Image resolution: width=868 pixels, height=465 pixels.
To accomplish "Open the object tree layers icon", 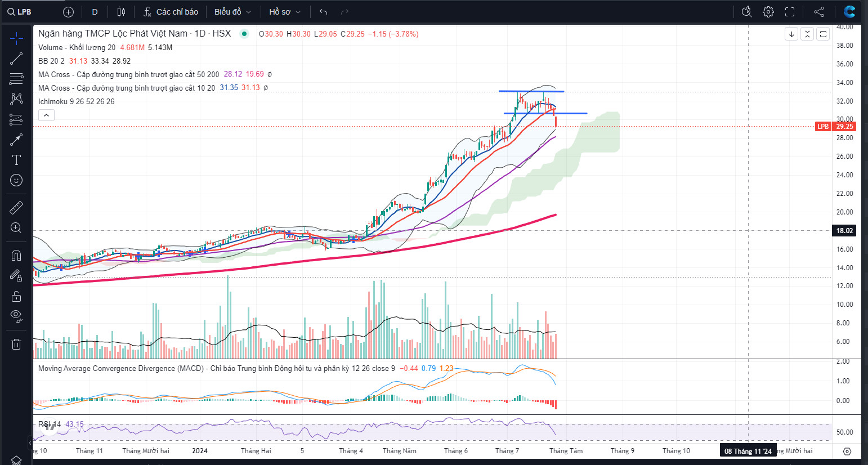I will [16, 460].
